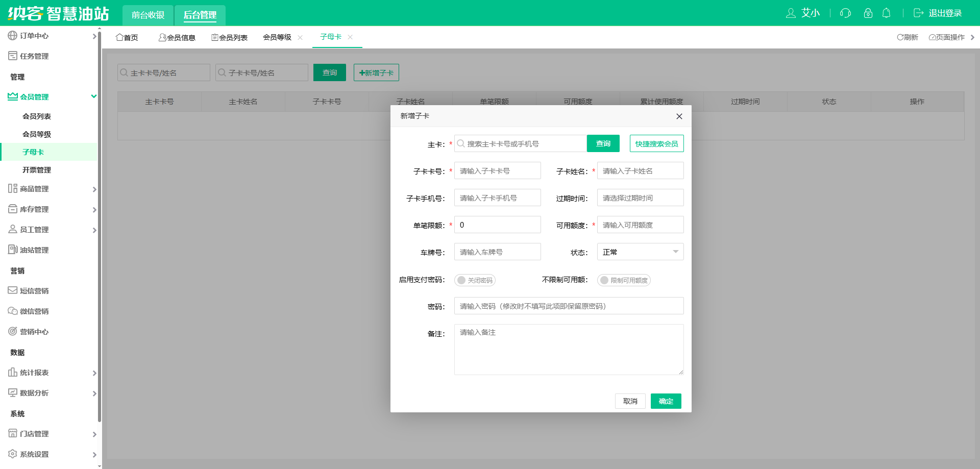Expand 数据分析 submenu chevron
The width and height of the screenshot is (980, 469).
(94, 393)
